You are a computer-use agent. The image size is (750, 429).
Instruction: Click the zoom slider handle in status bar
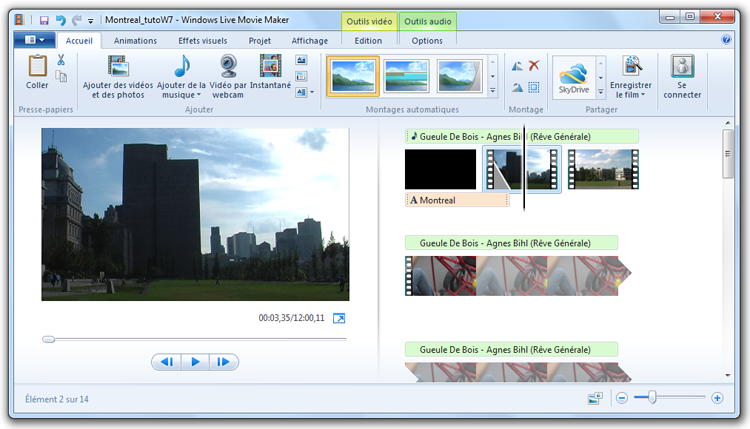652,398
